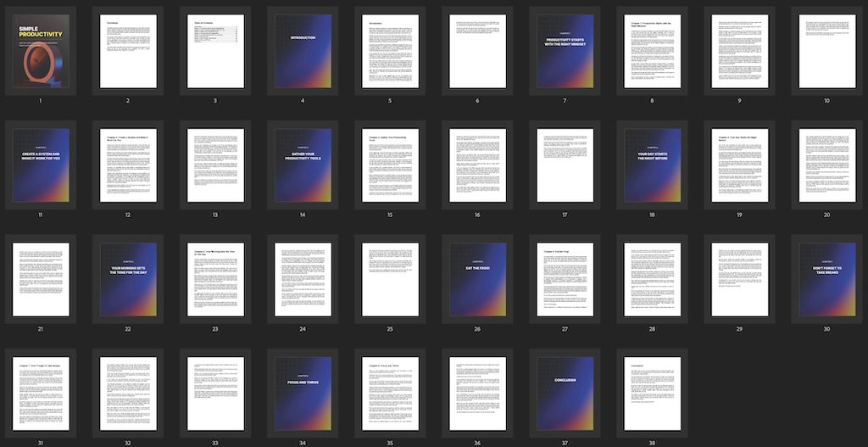Click the 'Productivity Starts with the Right Mindset' title page

pos(565,51)
